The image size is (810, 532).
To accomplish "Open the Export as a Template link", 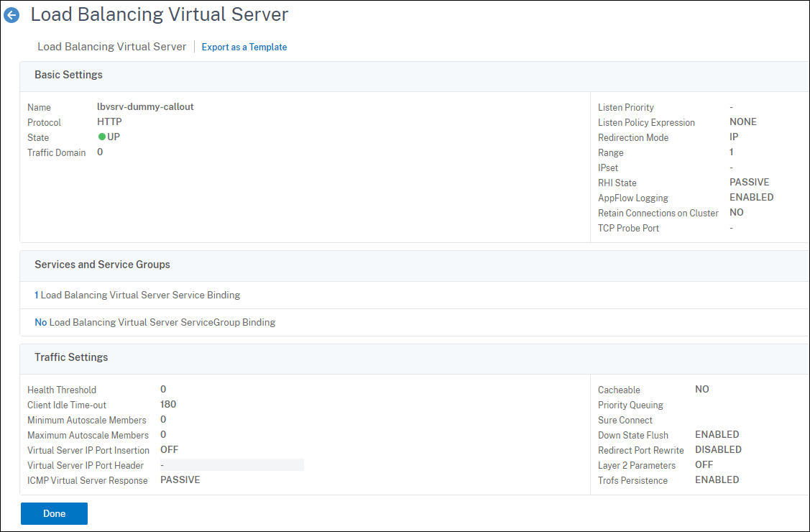I will (244, 47).
